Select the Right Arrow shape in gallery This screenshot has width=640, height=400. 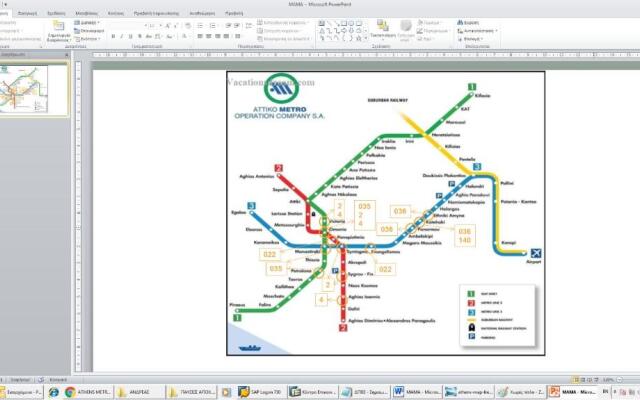344,31
